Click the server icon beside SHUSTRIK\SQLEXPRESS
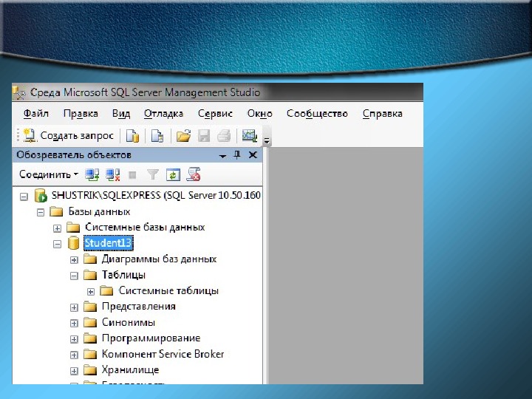 41,196
